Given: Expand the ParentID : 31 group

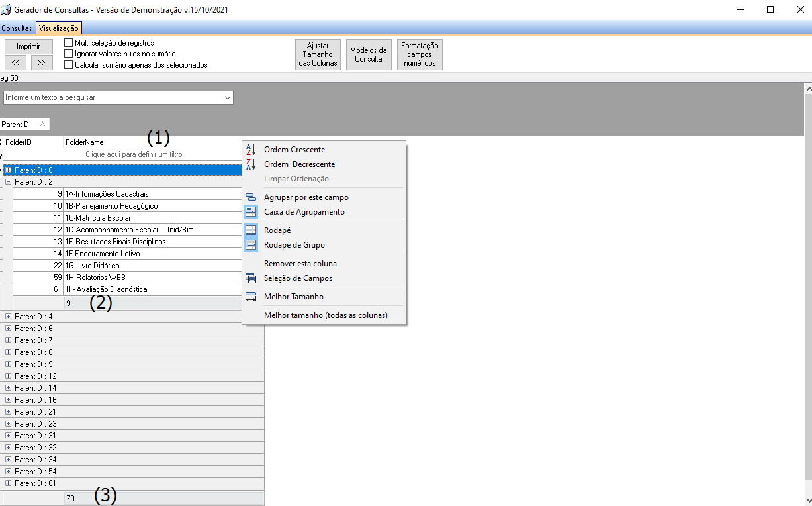Looking at the screenshot, I should (9, 436).
